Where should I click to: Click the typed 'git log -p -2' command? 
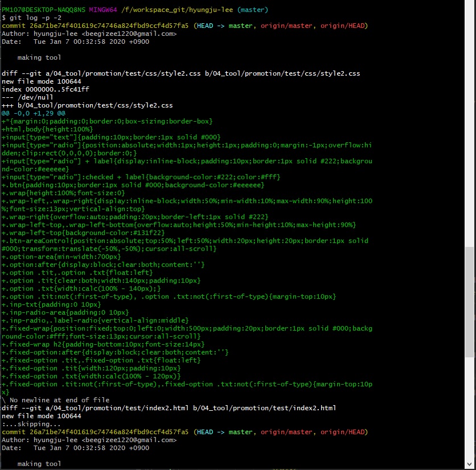point(35,18)
